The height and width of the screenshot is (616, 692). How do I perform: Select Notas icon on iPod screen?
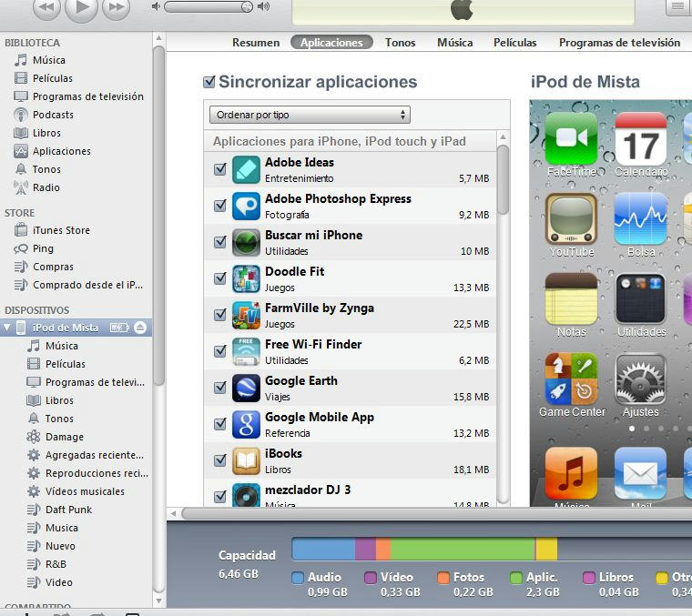572,298
